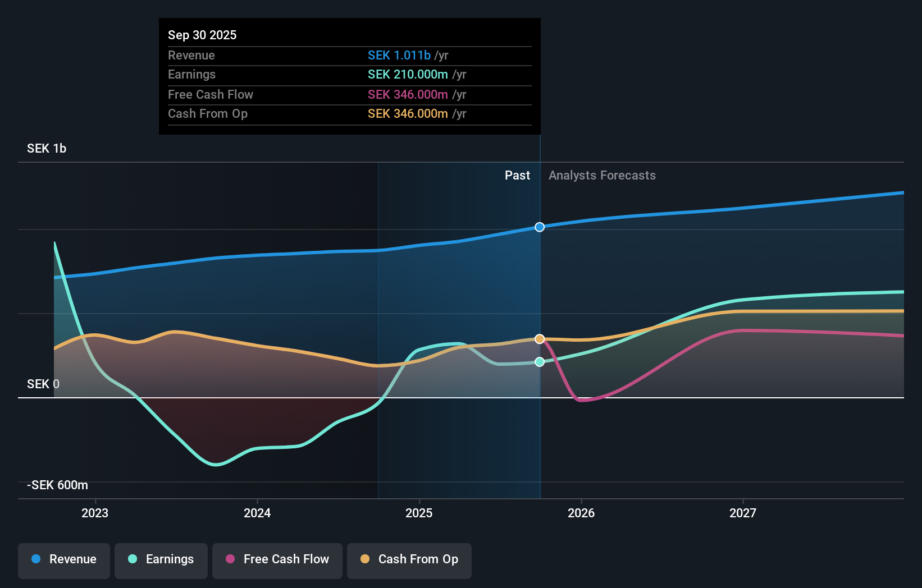922x588 pixels.
Task: Click the tooltip header dated Sep 30 2025
Action: point(202,35)
